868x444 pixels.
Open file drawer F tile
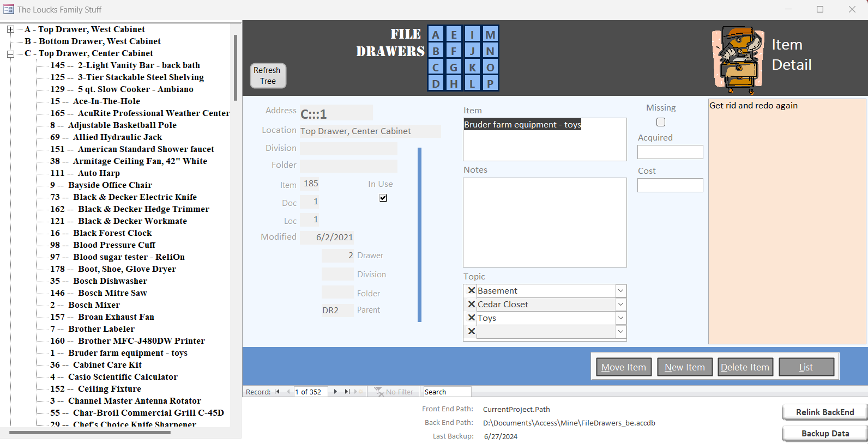tap(454, 51)
